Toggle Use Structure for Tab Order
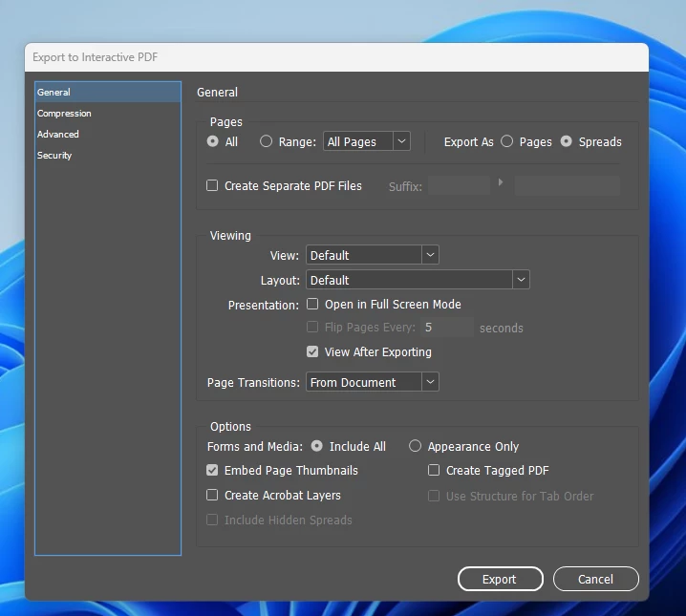 434,496
